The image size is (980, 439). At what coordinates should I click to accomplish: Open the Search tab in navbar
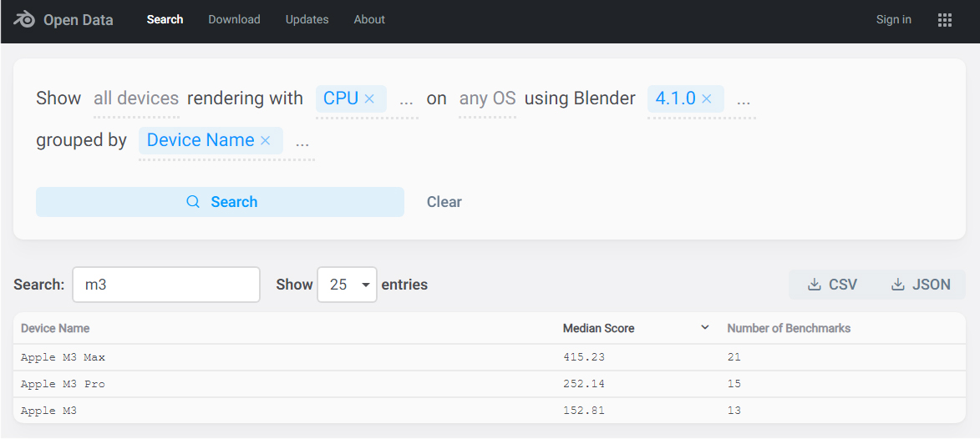(x=165, y=19)
